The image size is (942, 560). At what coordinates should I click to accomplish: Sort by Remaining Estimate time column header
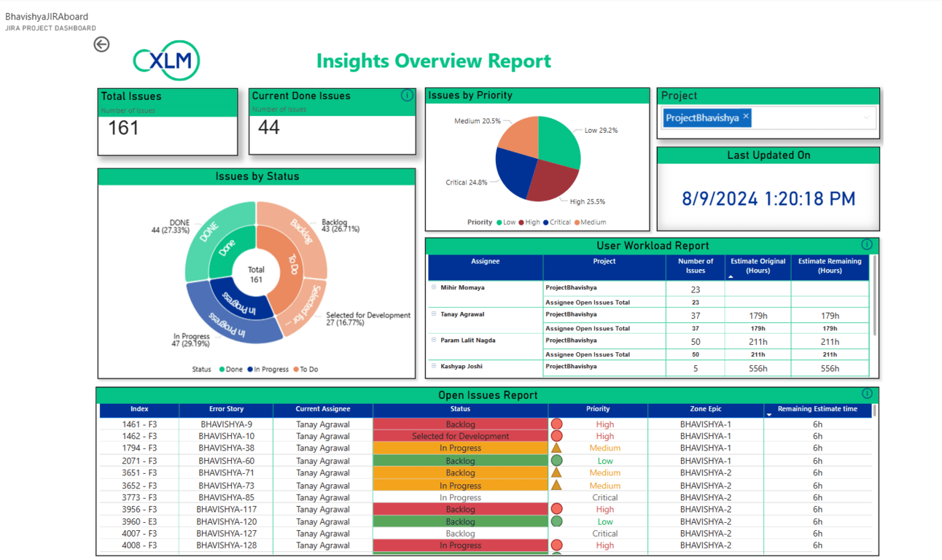817,409
